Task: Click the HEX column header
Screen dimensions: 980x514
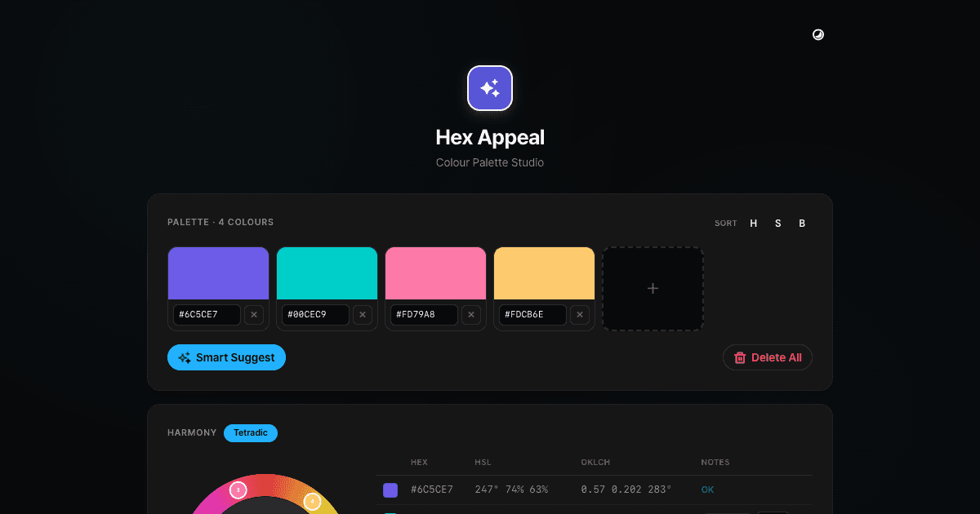Action: click(419, 463)
